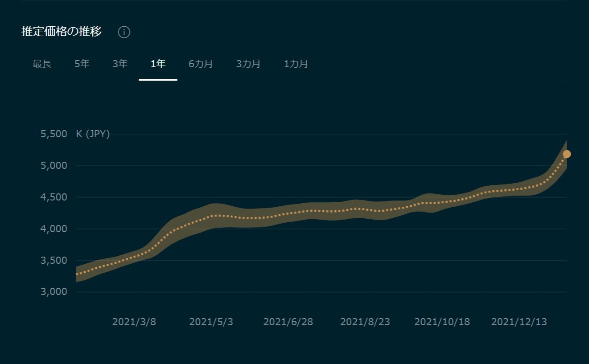This screenshot has height=364, width=589.
Task: Click the info icon beside 推定価格の推移
Action: [x=124, y=32]
